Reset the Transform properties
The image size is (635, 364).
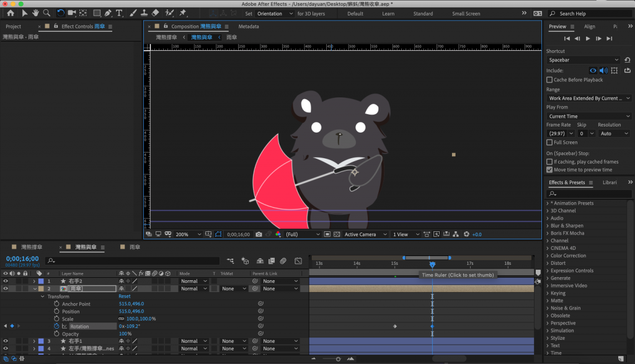coord(125,296)
